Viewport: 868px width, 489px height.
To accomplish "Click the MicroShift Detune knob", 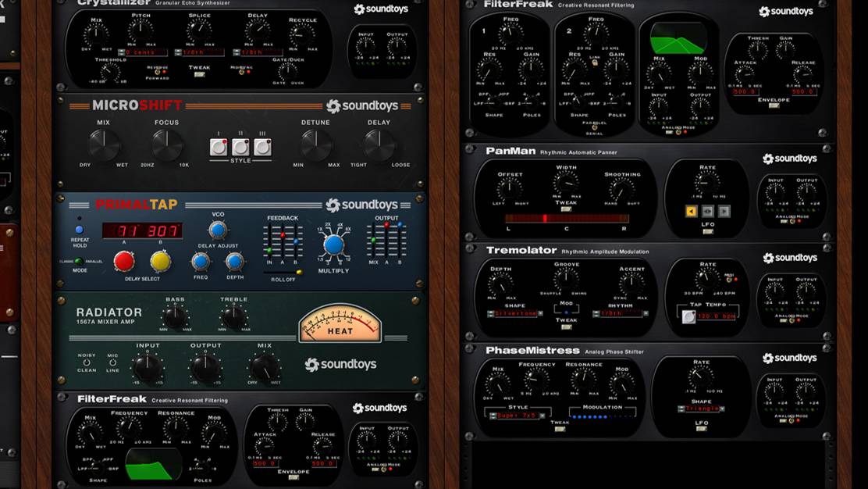I will click(x=315, y=145).
